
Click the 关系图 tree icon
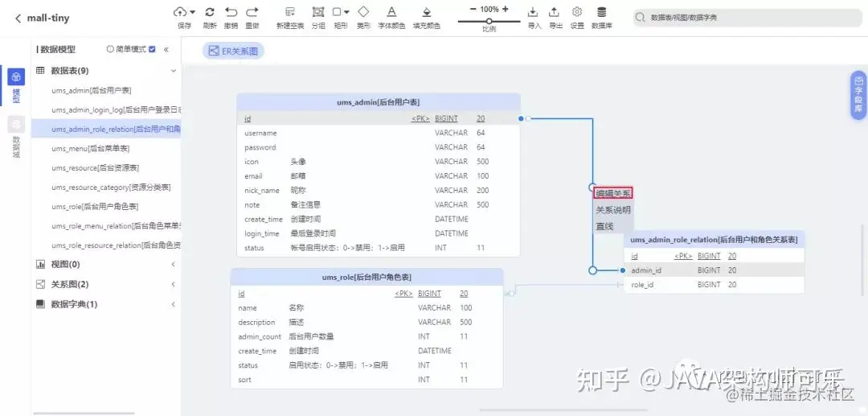pyautogui.click(x=40, y=285)
